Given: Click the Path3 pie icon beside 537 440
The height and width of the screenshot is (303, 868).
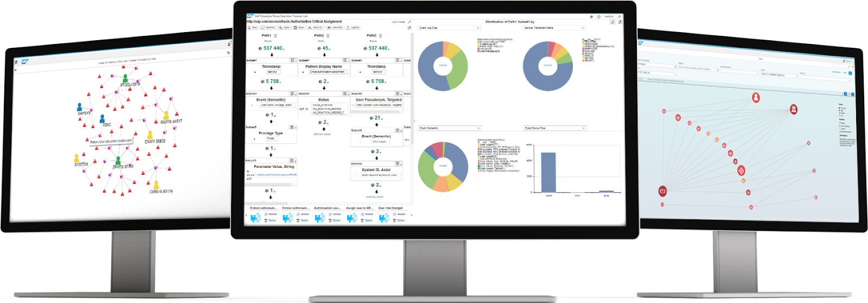Looking at the screenshot, I should pyautogui.click(x=365, y=48).
